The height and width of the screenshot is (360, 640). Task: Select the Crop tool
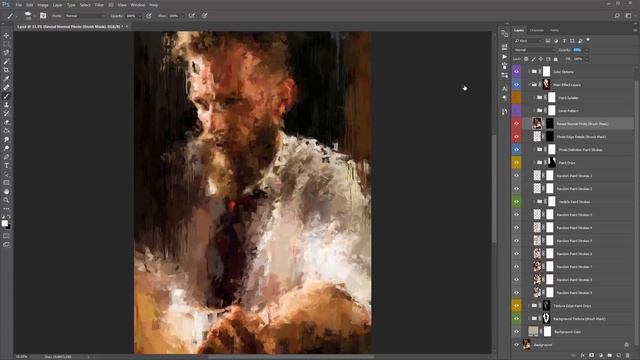point(6,70)
